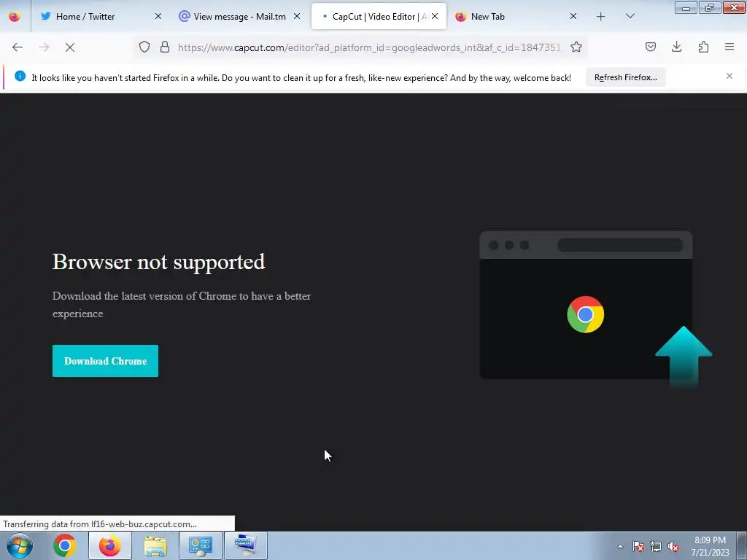Click the site padlock security icon
Viewport: 747px width, 560px height.
click(x=165, y=47)
